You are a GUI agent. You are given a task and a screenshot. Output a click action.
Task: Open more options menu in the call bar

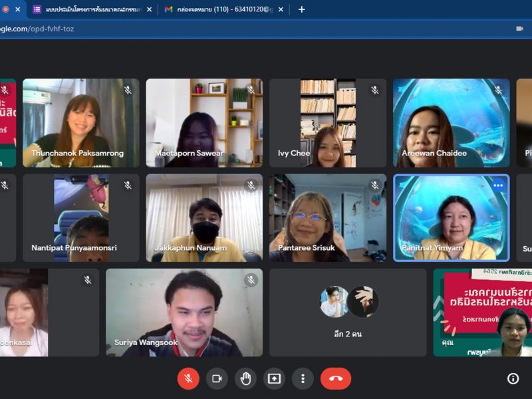coord(303,378)
